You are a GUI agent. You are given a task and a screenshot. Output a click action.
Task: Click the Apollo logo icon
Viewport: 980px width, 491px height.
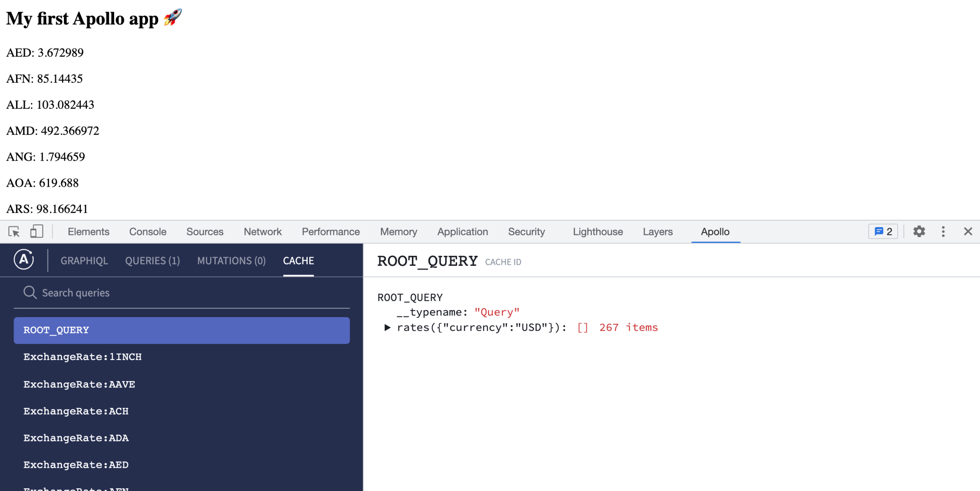pyautogui.click(x=24, y=260)
